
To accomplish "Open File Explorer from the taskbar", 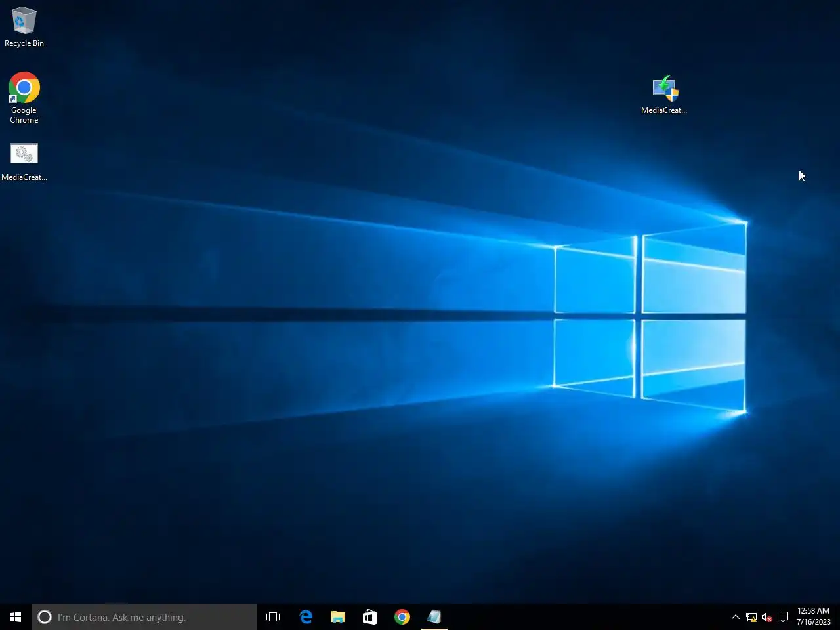I will point(338,617).
